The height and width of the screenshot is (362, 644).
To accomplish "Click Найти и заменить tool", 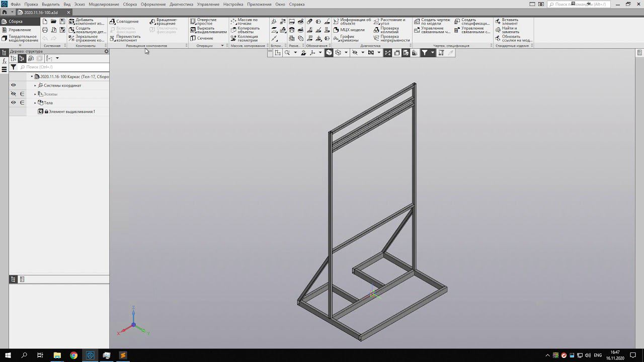I will point(507,30).
